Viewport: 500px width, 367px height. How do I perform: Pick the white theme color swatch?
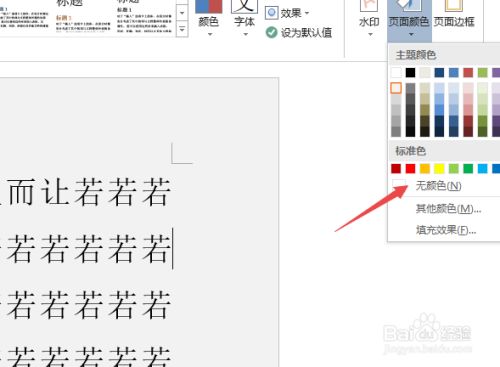point(396,72)
